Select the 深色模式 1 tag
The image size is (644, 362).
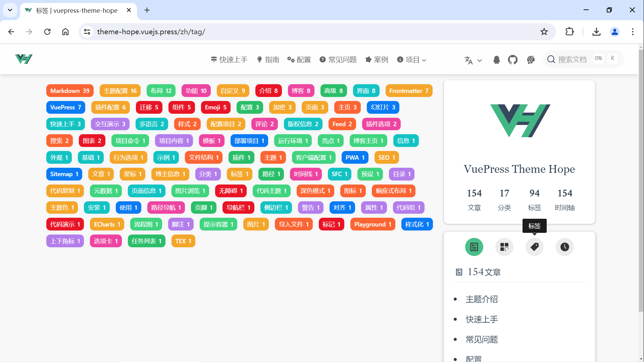point(315,191)
